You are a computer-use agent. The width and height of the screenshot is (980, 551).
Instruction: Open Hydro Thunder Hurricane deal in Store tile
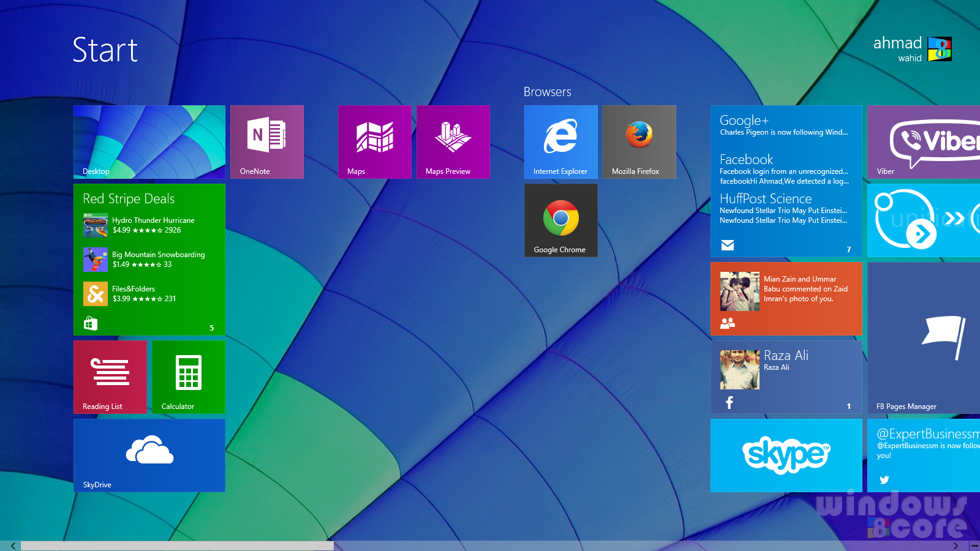click(x=153, y=225)
